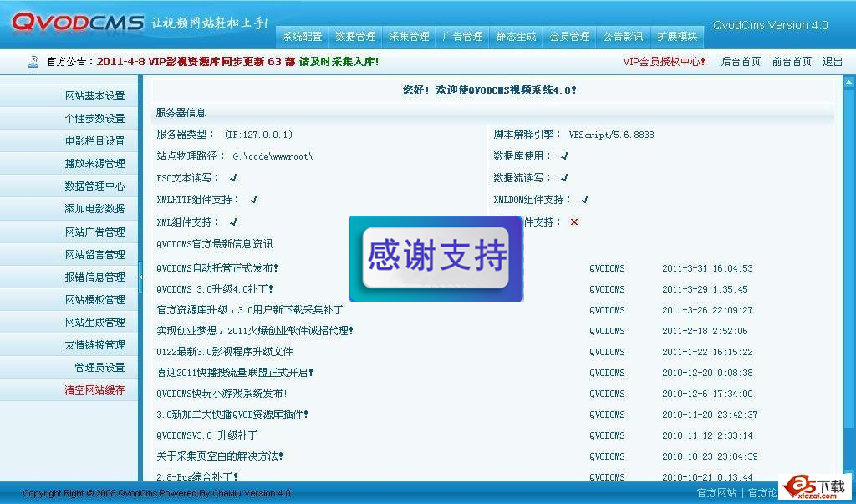The height and width of the screenshot is (504, 856).
Task: Open 数据管理 menu tab
Action: (355, 37)
